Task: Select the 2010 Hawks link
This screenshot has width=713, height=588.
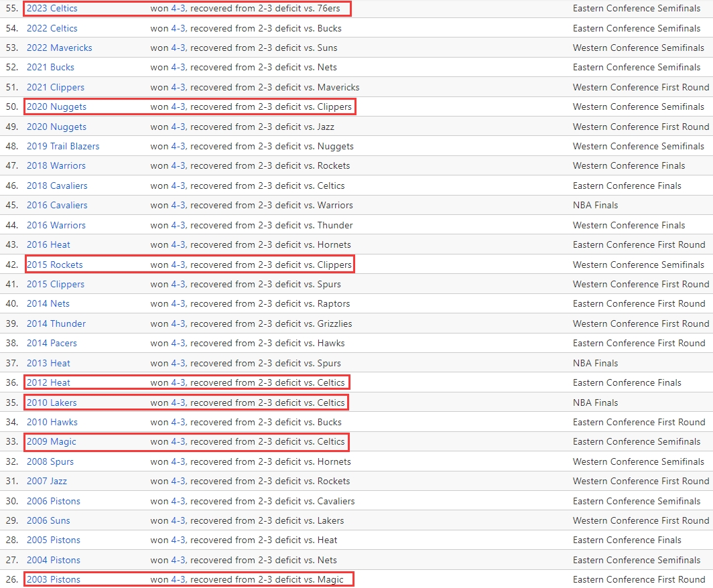Action: (52, 423)
